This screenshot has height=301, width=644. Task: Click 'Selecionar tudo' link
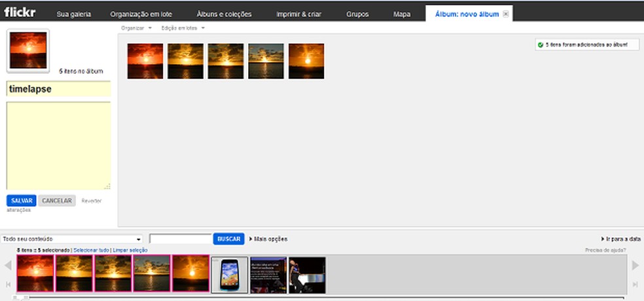click(91, 250)
